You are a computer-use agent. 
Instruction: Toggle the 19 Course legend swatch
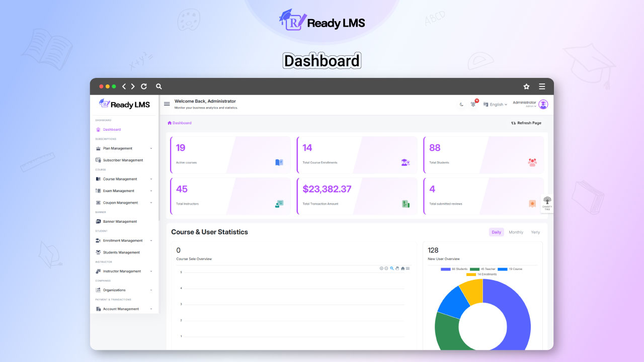pos(503,269)
